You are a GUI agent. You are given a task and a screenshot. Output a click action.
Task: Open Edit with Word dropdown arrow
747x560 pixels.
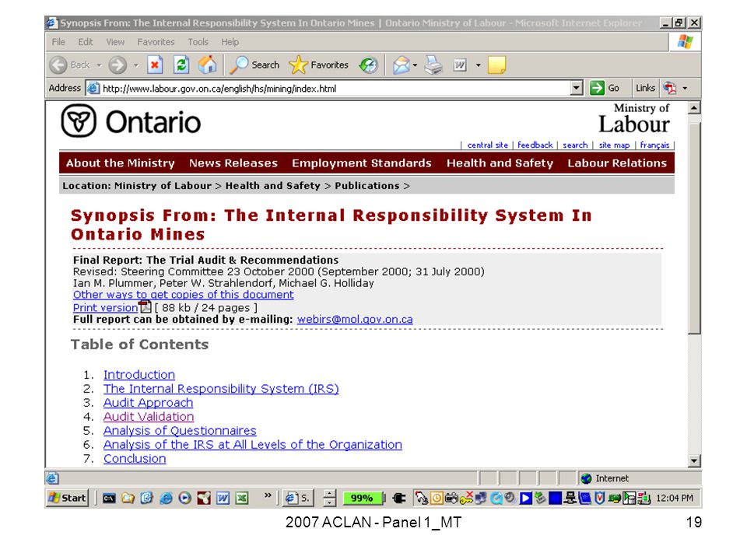pos(479,65)
